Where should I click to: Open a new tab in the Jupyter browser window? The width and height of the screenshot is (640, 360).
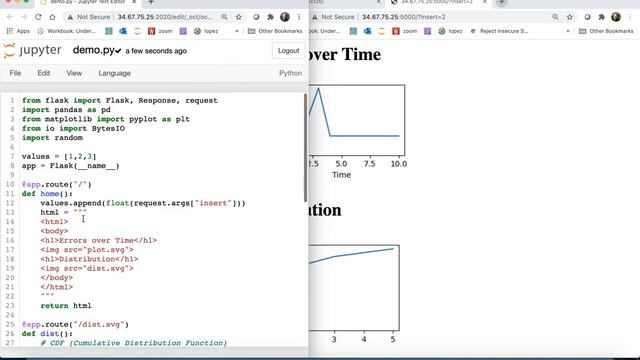[x=151, y=2]
